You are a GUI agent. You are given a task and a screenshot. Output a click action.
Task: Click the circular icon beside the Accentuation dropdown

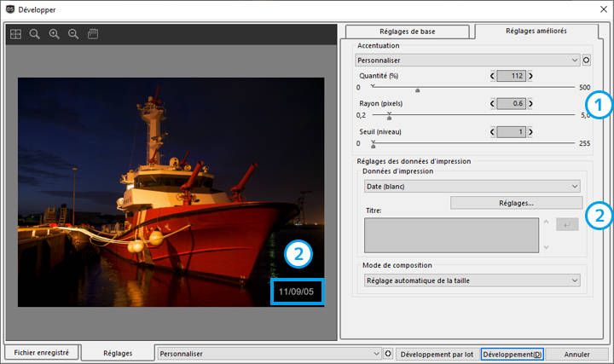586,61
